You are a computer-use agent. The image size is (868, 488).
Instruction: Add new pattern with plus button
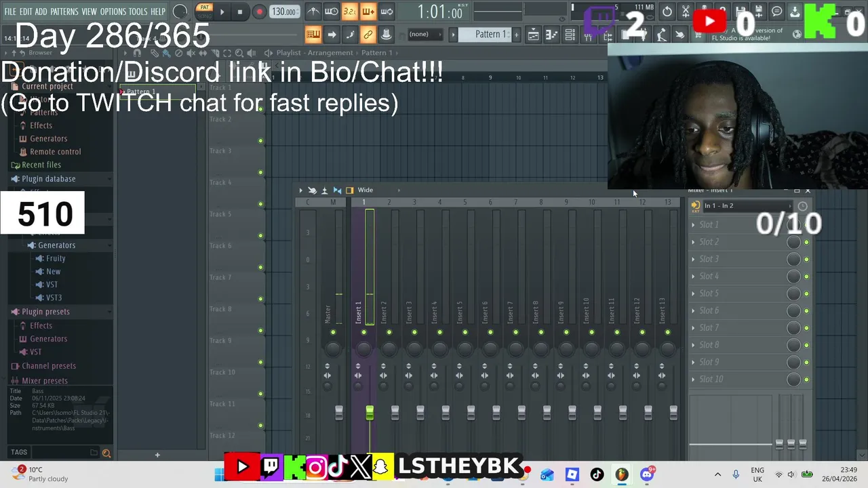516,35
